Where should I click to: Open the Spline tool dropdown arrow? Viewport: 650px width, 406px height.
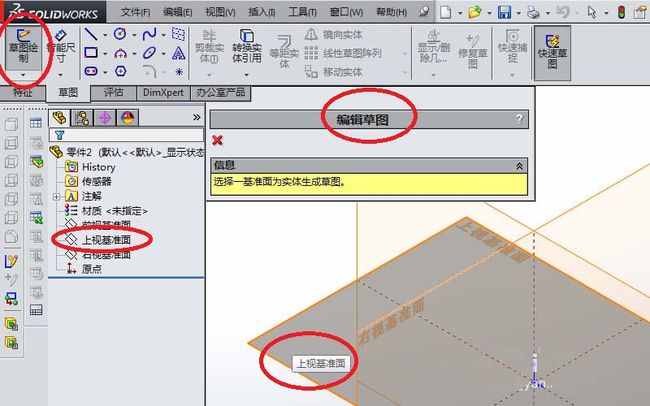tap(164, 35)
